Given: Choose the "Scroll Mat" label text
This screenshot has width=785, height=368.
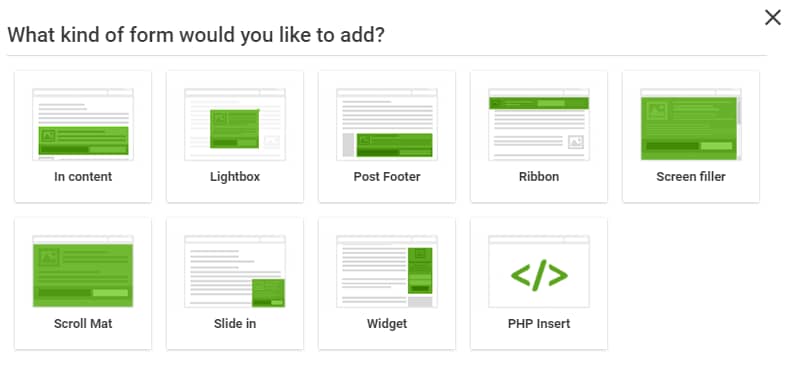Looking at the screenshot, I should (83, 323).
